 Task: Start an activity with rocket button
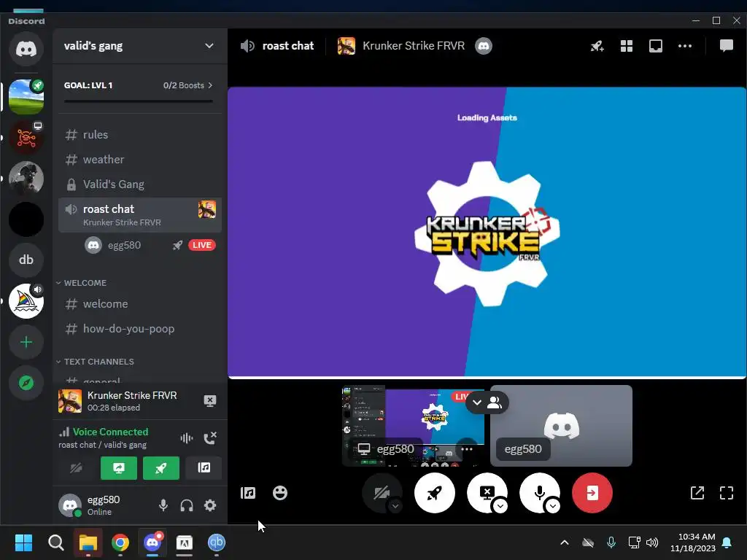click(x=435, y=493)
